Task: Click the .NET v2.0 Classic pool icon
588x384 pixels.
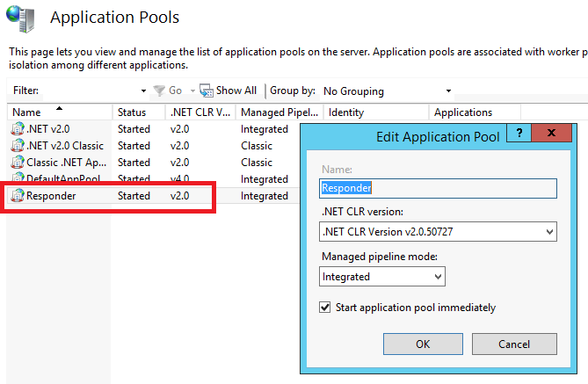Action: click(x=18, y=146)
